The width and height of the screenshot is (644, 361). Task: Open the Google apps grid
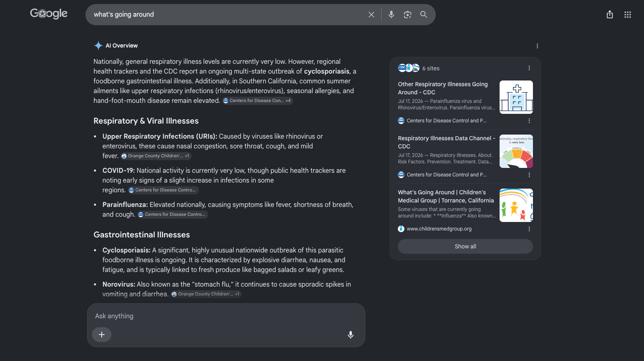(628, 15)
